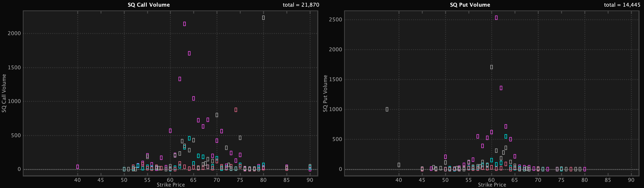Select red call marker at strike 74 near 880
This screenshot has width=644, height=188.
[236, 110]
